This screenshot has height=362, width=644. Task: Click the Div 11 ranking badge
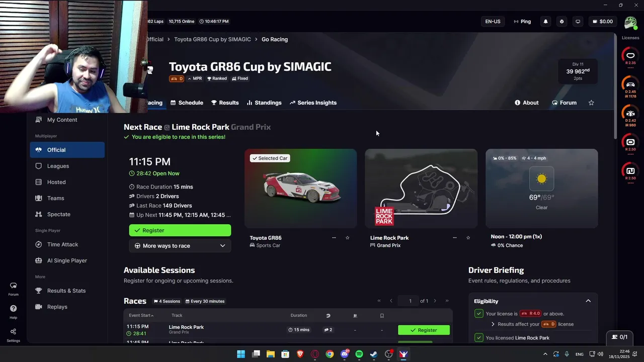(578, 71)
